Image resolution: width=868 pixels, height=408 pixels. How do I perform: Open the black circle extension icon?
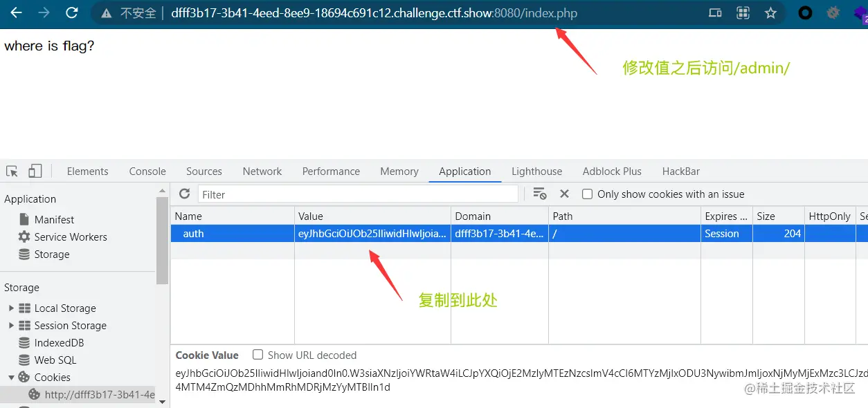[805, 13]
